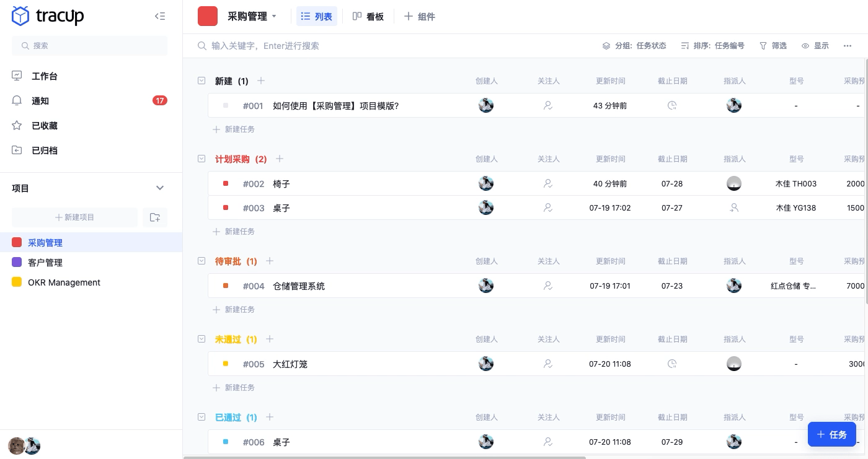
Task: Open the 采购管理 project name dropdown
Action: [x=273, y=17]
